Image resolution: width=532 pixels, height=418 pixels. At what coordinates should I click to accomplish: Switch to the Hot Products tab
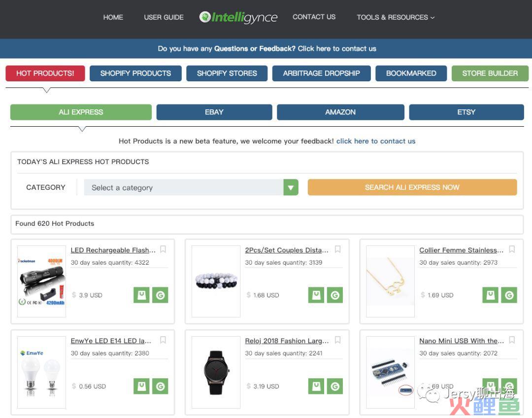click(x=45, y=73)
